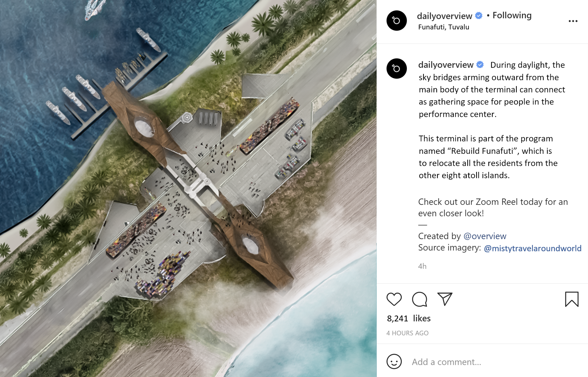Open the Funafuti, Tuvalu location link
Image resolution: width=588 pixels, height=377 pixels.
(x=443, y=27)
